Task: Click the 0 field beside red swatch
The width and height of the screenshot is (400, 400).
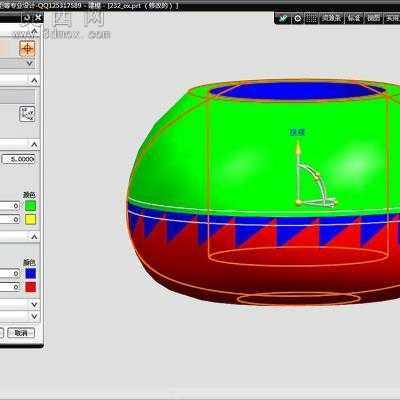Action: [10, 287]
